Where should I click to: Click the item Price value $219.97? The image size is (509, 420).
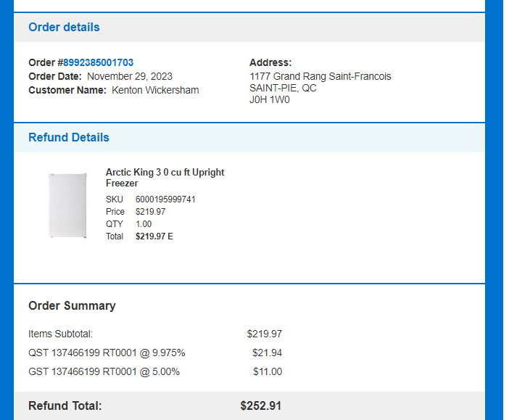coord(151,212)
